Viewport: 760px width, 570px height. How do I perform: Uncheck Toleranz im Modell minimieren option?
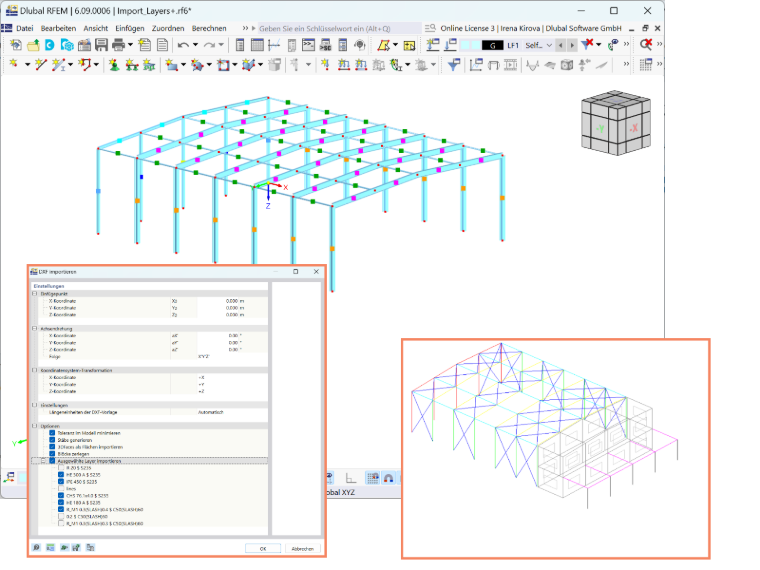[52, 433]
